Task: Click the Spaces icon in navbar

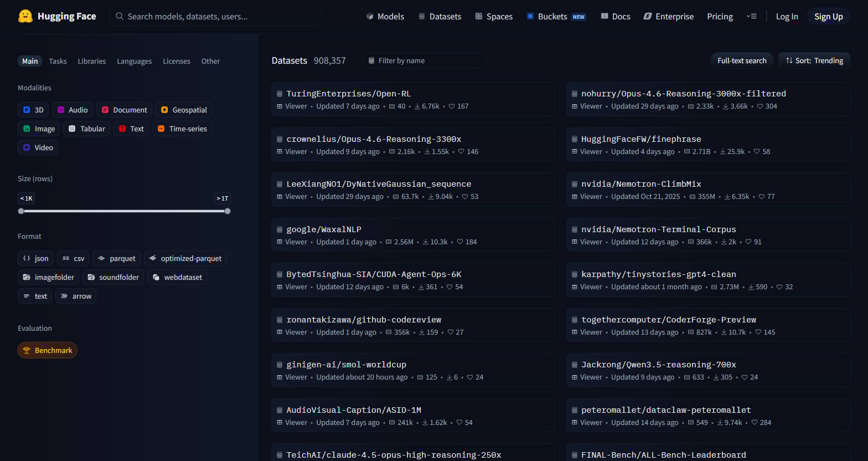Action: click(479, 17)
